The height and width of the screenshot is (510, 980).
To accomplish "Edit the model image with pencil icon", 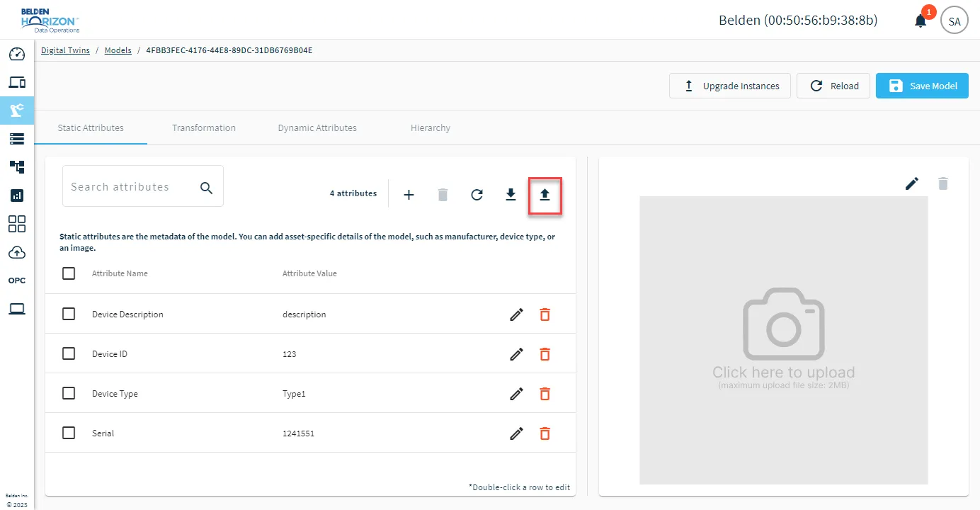I will point(912,183).
